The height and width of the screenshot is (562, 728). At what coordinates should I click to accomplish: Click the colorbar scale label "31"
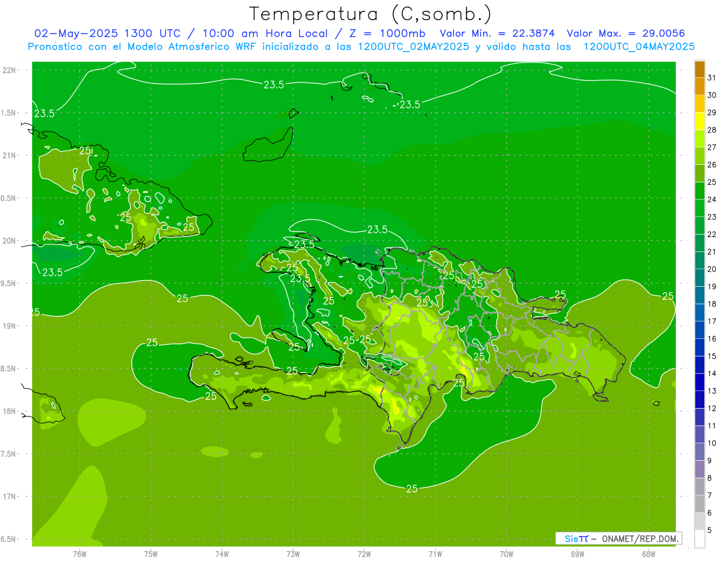pos(712,78)
